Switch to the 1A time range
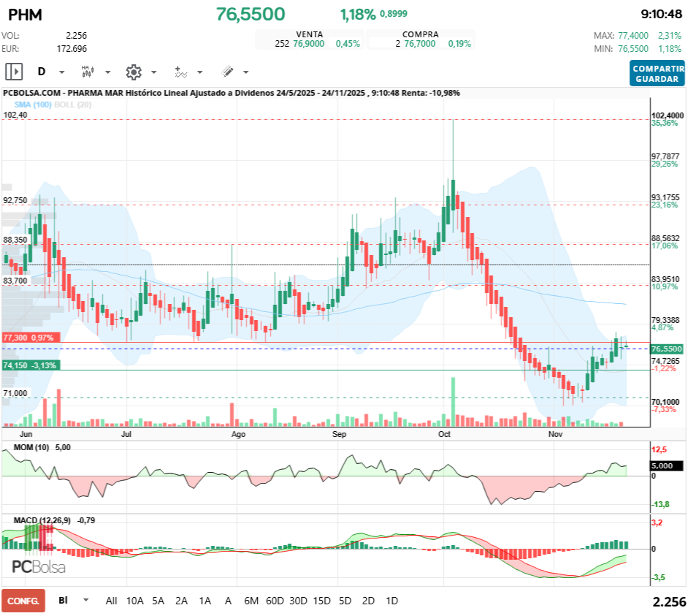This screenshot has width=696, height=616. point(204,601)
